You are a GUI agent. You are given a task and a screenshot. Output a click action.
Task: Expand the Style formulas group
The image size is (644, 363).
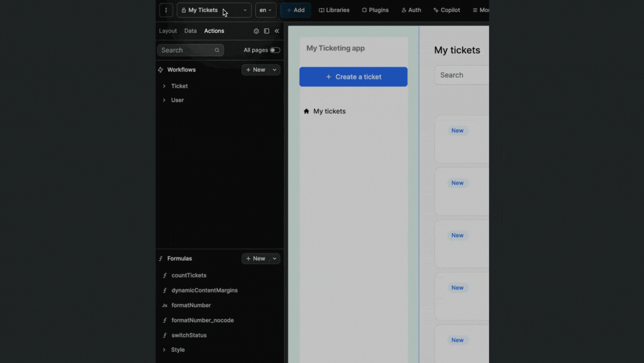pos(164,350)
